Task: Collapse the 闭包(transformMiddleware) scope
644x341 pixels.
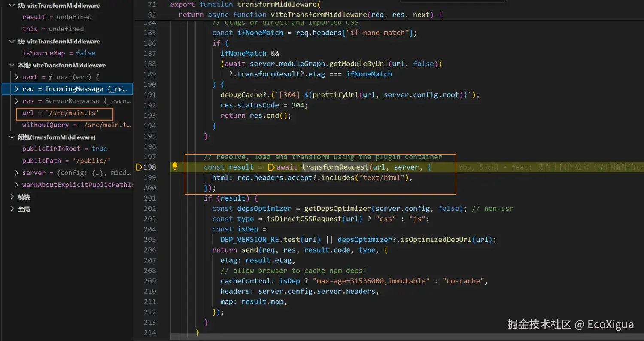Action: (x=12, y=137)
